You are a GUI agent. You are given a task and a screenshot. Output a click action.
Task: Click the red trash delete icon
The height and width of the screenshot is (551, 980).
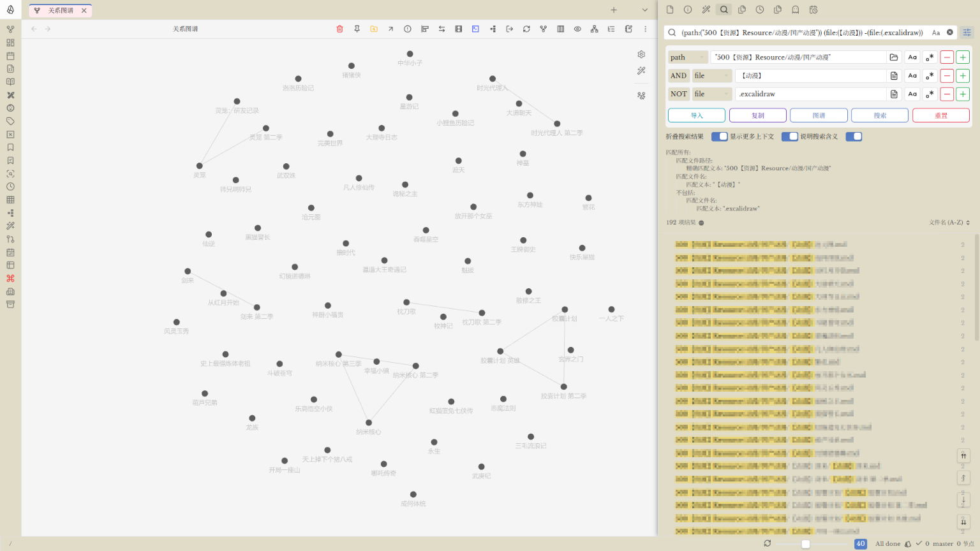(x=339, y=29)
